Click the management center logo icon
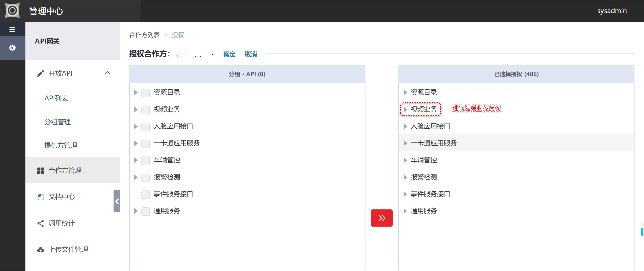The image size is (644, 271). pos(12,11)
